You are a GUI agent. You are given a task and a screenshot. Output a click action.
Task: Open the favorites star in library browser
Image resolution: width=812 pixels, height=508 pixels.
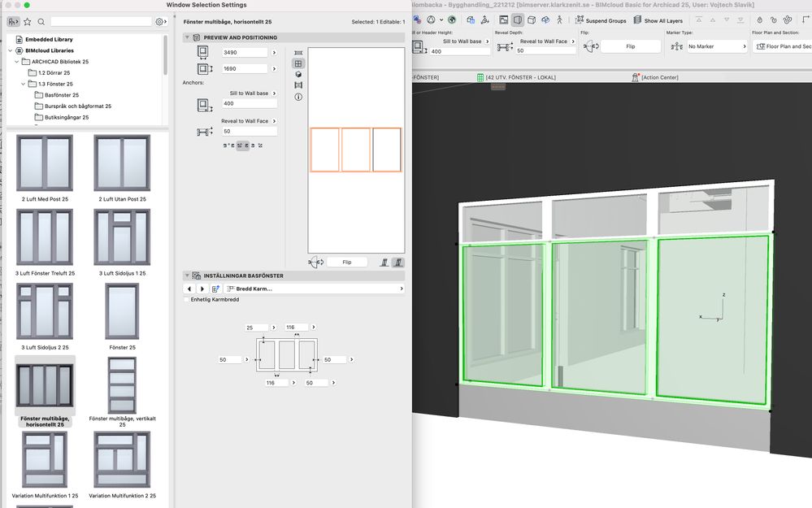pyautogui.click(x=28, y=21)
